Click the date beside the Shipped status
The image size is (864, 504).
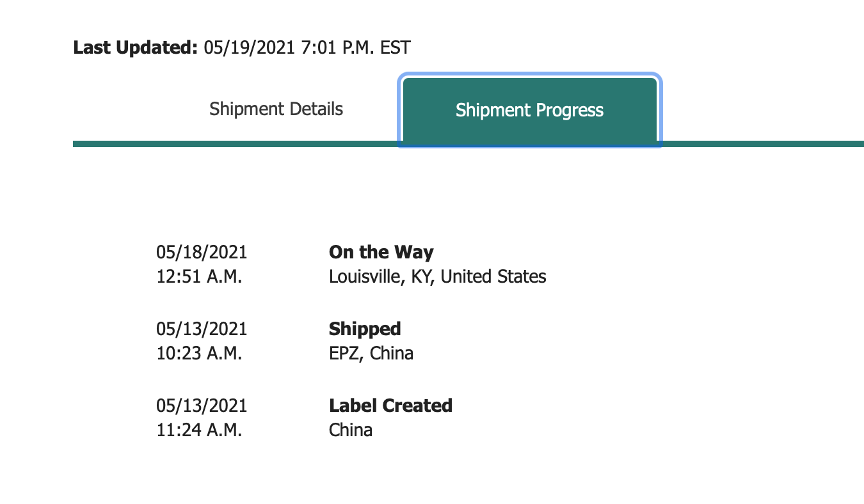click(x=202, y=329)
